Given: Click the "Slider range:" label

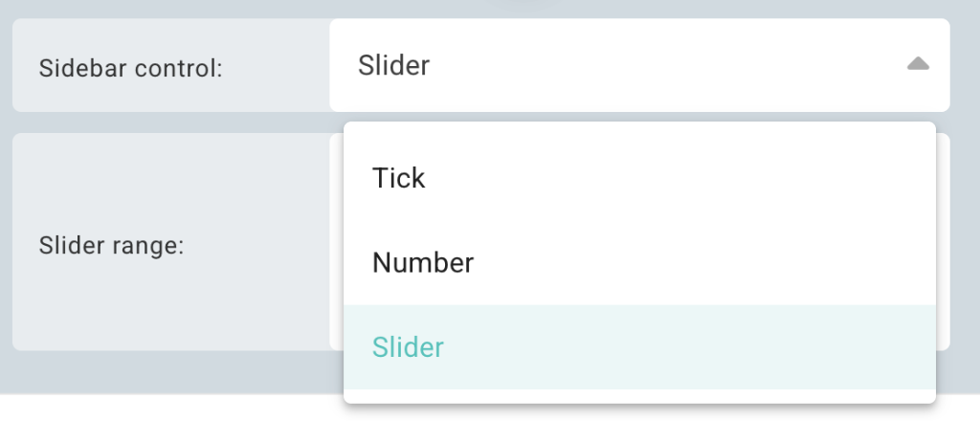Looking at the screenshot, I should click(112, 245).
